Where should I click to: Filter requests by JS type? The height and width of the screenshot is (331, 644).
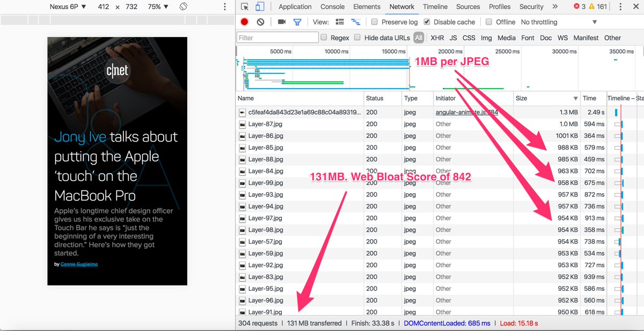pos(453,38)
